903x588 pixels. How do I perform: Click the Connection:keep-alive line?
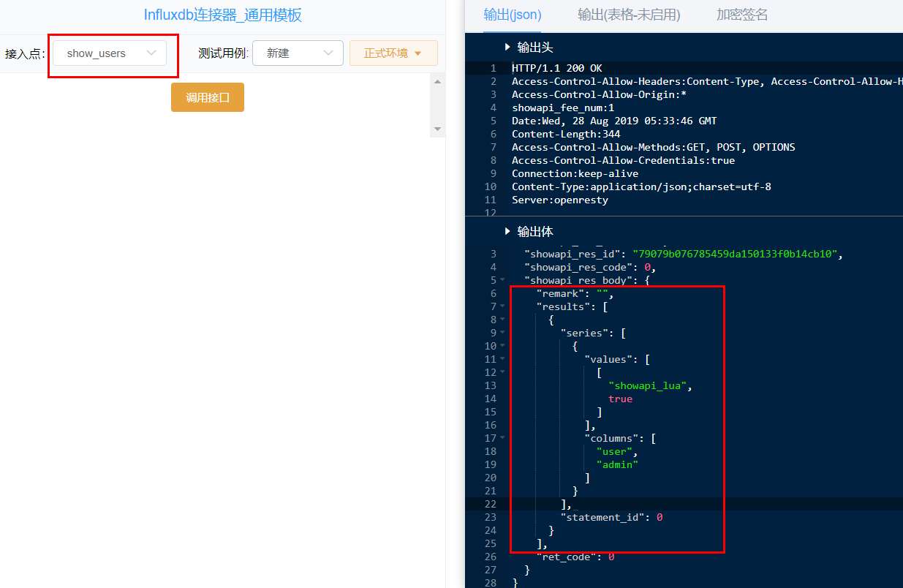pyautogui.click(x=575, y=173)
